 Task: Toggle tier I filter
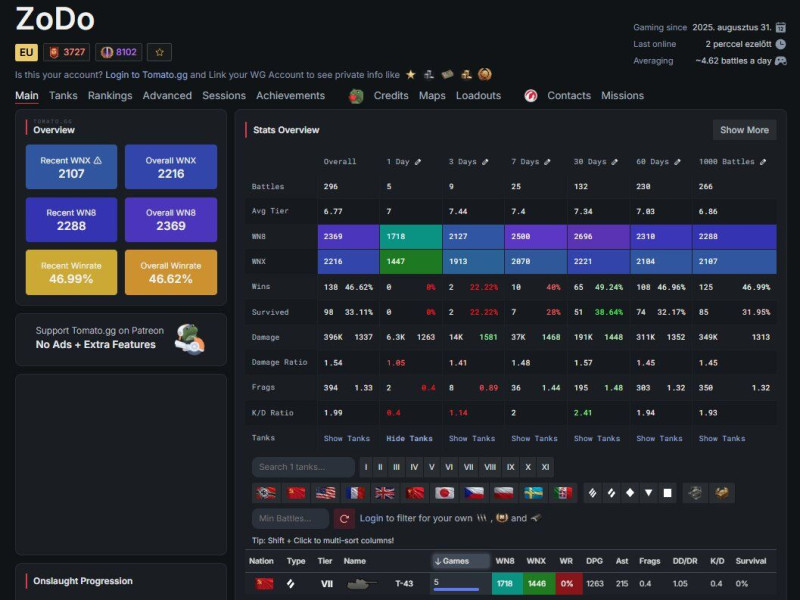[x=366, y=467]
